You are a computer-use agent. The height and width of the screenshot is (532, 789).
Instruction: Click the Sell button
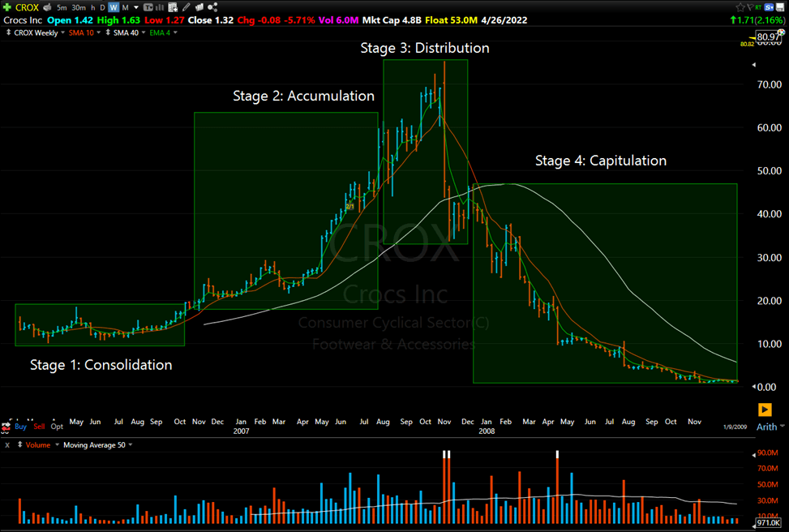[x=38, y=426]
